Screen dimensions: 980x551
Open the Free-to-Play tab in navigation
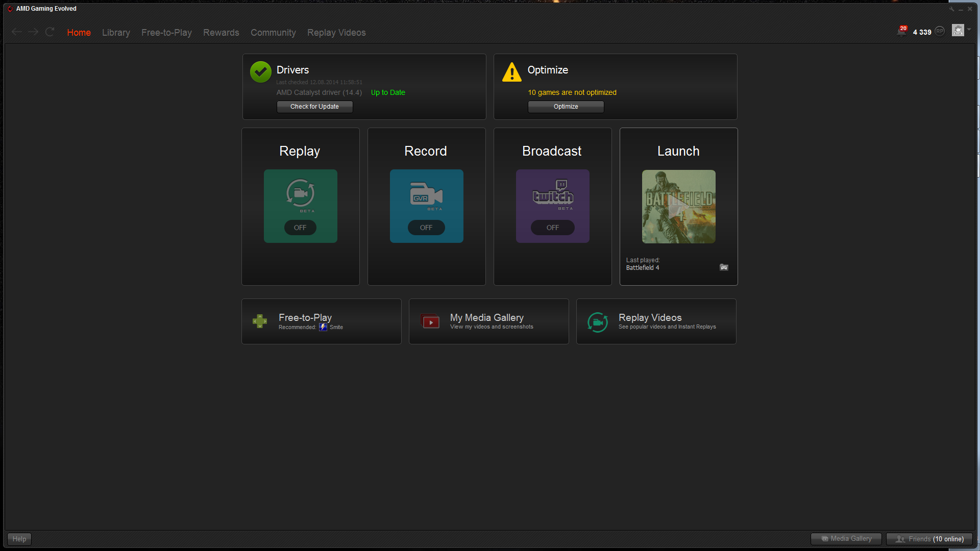pos(166,32)
